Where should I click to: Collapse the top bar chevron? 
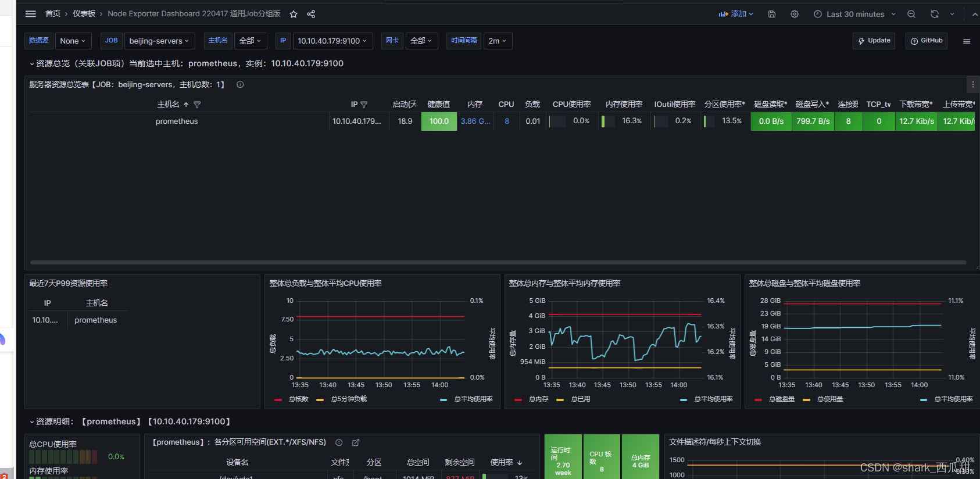point(975,14)
